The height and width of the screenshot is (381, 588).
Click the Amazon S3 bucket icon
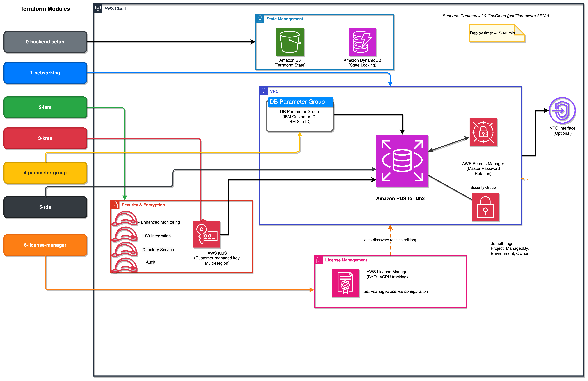coord(290,42)
